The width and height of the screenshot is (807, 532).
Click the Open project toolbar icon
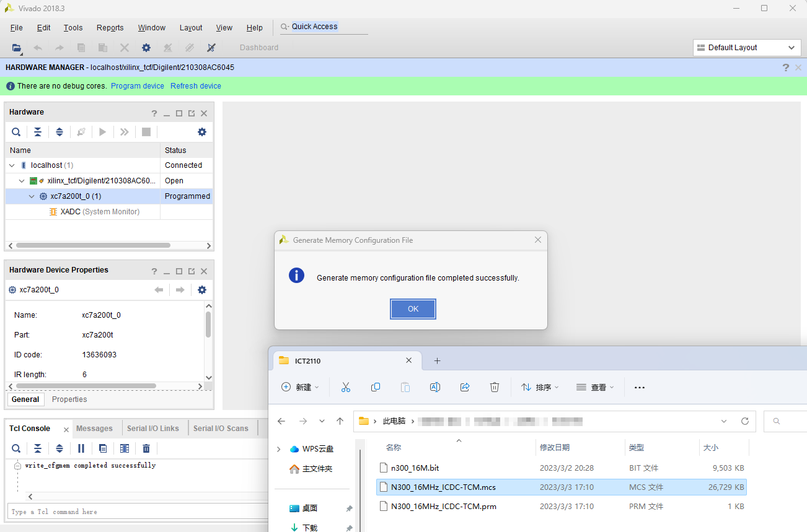tap(17, 48)
